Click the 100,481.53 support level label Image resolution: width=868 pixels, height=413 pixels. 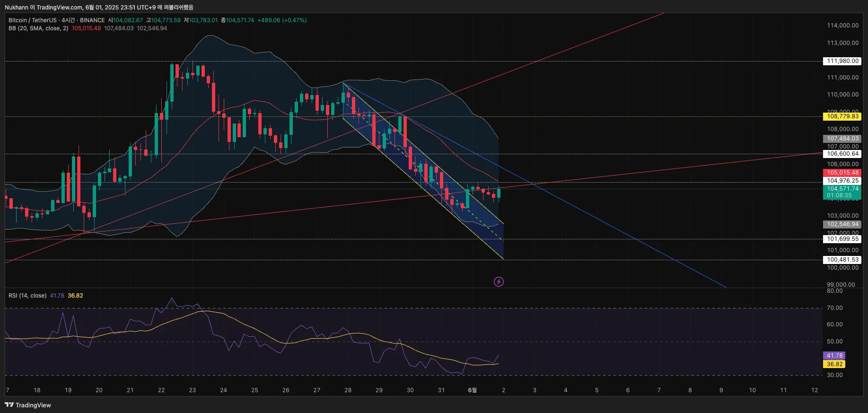(842, 260)
